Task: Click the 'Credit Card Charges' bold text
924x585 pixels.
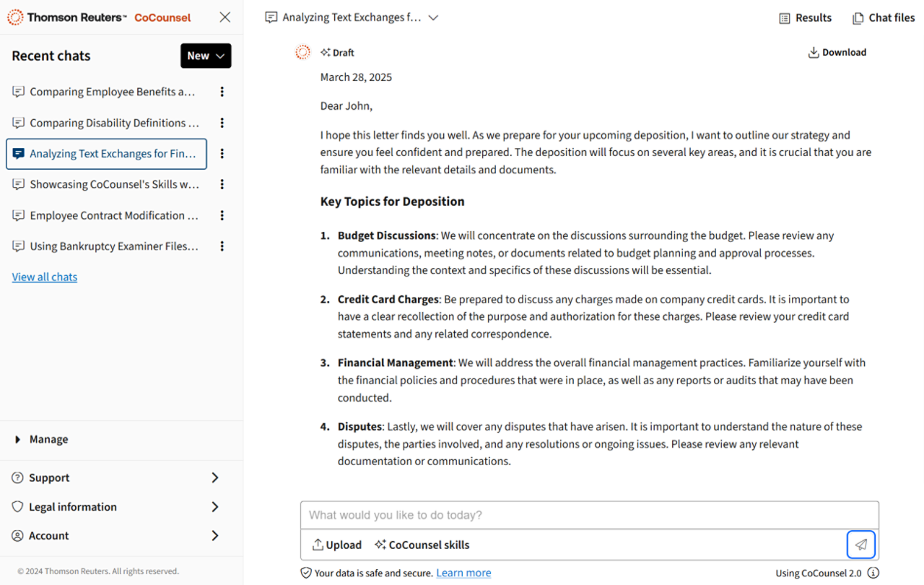Action: pos(388,299)
